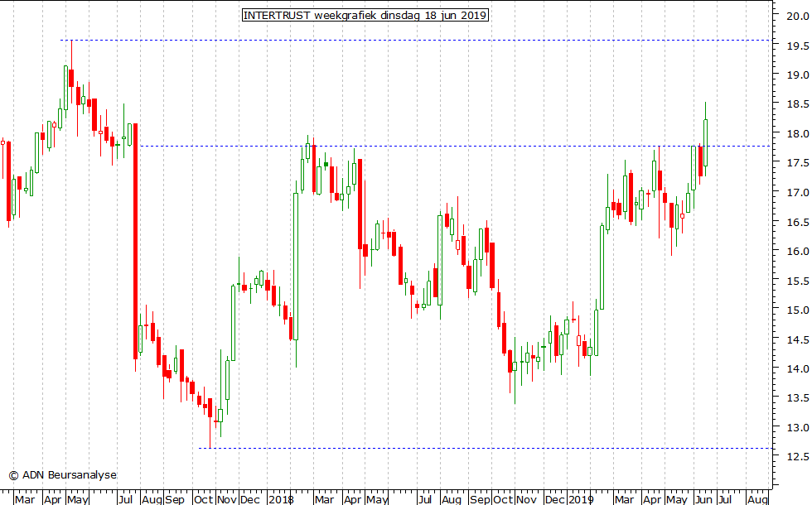Click the tall green February 2019 candle
The height and width of the screenshot is (505, 812).
pyautogui.click(x=602, y=267)
